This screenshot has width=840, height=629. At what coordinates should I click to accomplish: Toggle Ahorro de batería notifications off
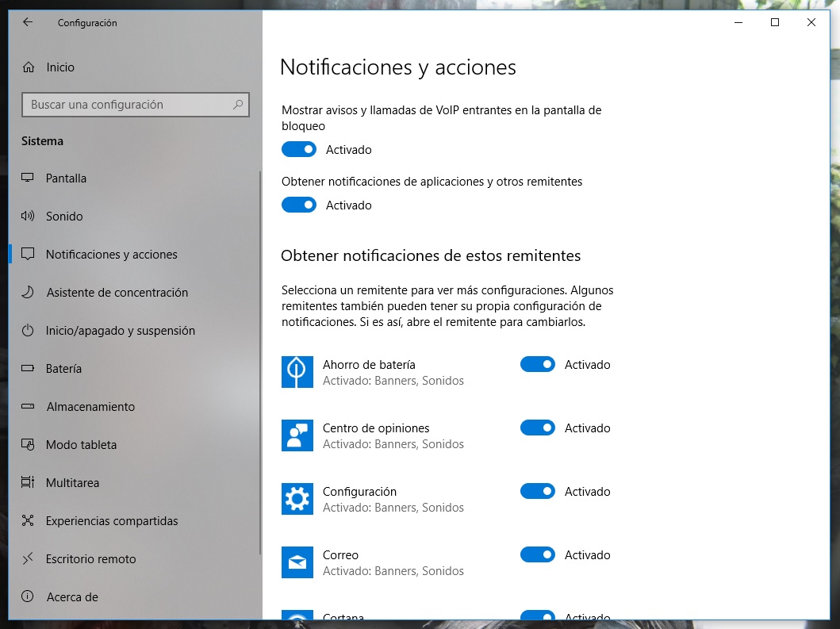(538, 365)
